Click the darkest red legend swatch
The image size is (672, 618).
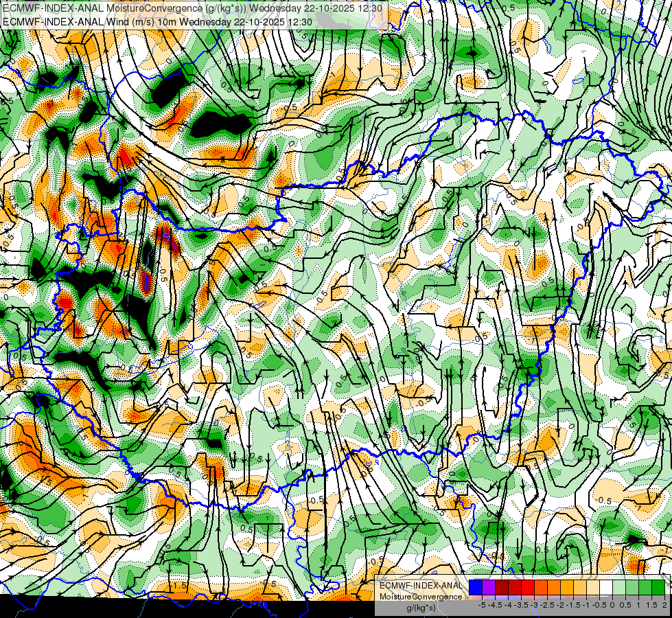502,587
